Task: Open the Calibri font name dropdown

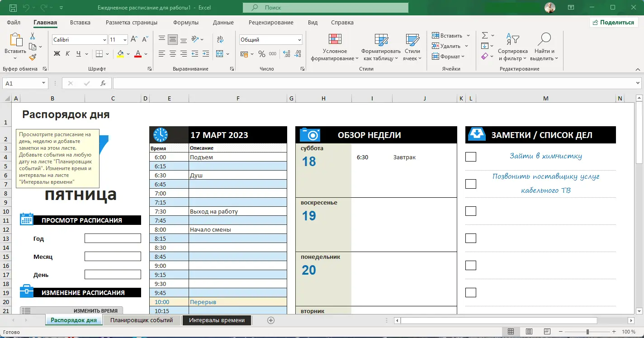Action: [104, 40]
